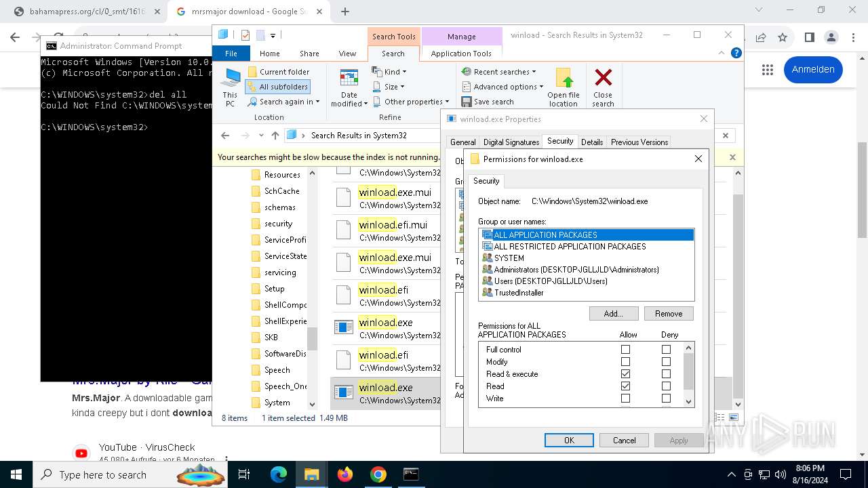This screenshot has width=868, height=488.
Task: Click OK in Permissions dialog
Action: (569, 440)
